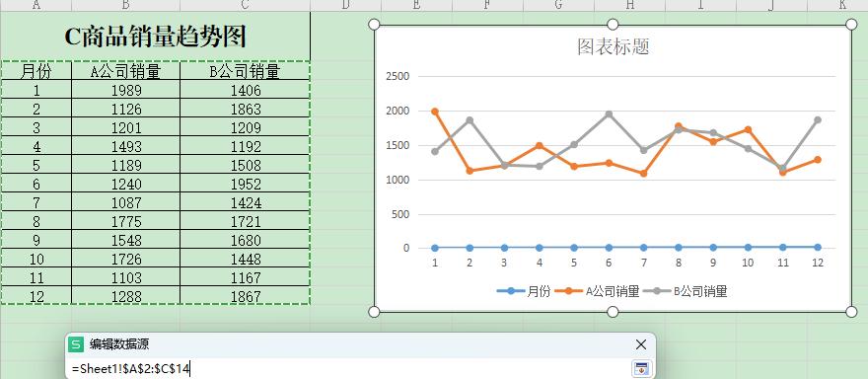Viewport: 868px width, 379px height.
Task: Select the chart title 图表标题
Action: pos(613,46)
